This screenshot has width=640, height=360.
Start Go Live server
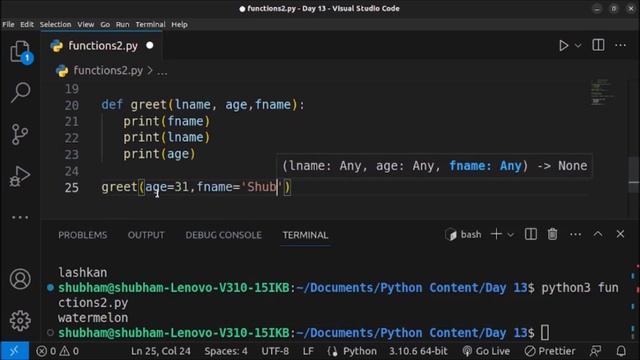click(x=486, y=351)
